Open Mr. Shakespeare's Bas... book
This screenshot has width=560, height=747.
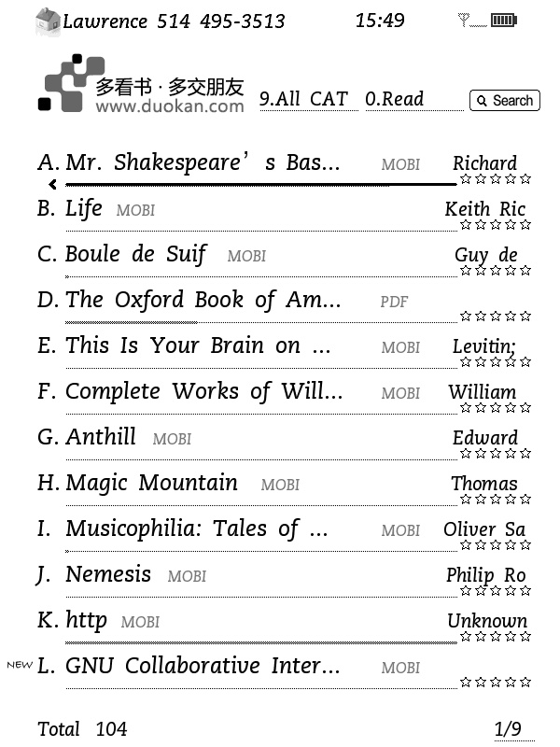coord(202,162)
